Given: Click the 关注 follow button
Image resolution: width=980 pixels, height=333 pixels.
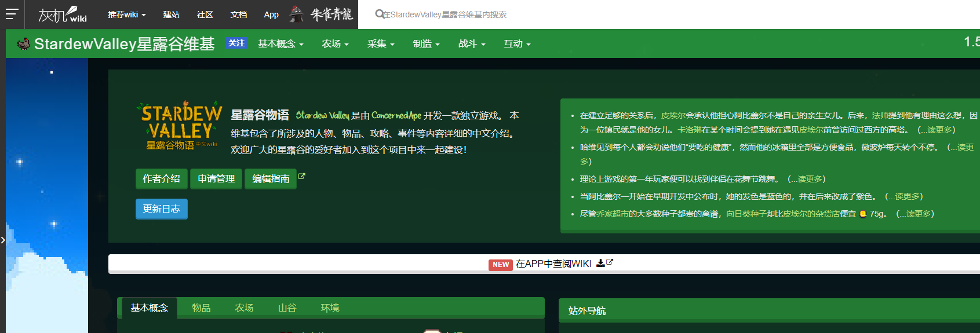Looking at the screenshot, I should click(x=236, y=43).
